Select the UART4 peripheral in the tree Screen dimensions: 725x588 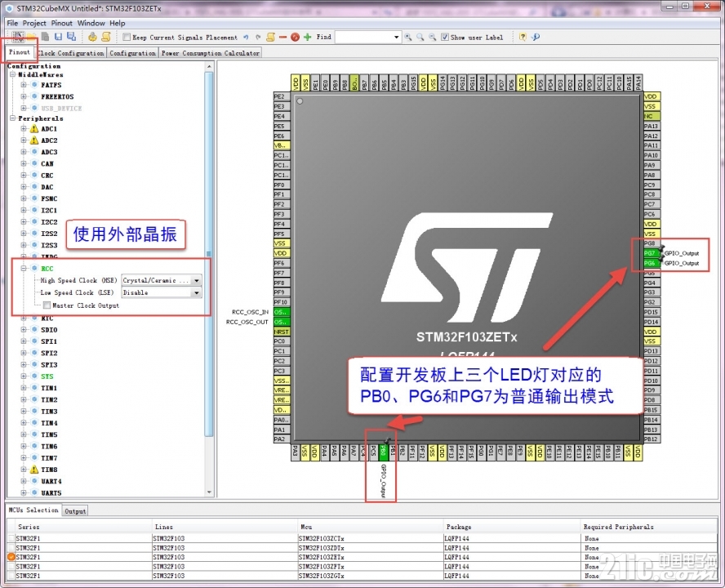tap(51, 481)
